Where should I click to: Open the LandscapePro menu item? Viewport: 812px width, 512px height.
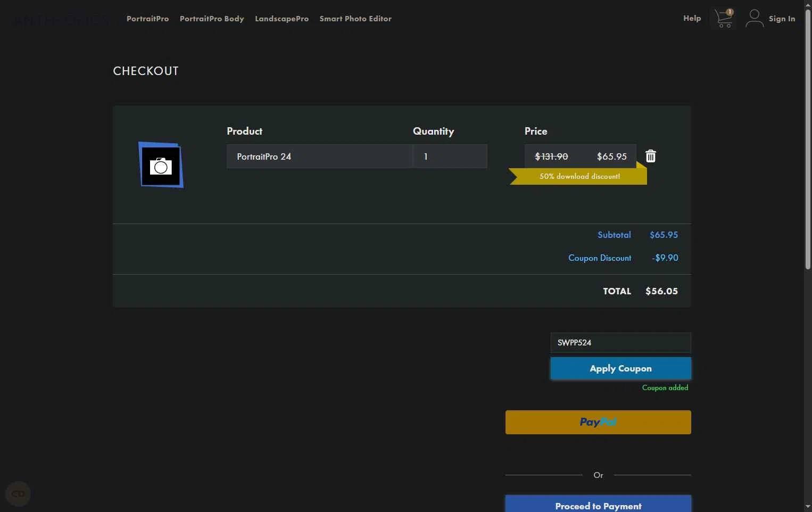pos(281,19)
